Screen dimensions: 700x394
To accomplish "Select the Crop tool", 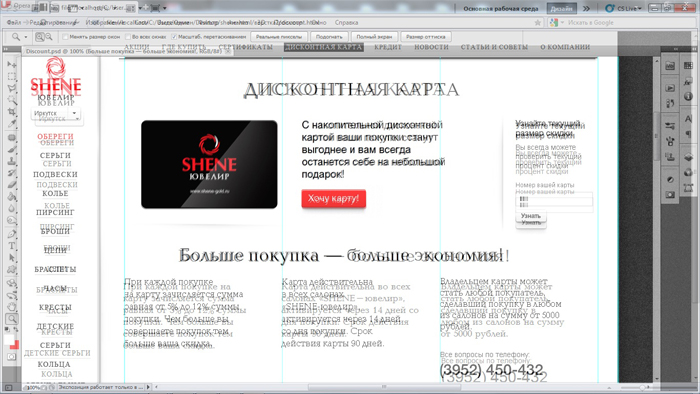I will click(12, 112).
